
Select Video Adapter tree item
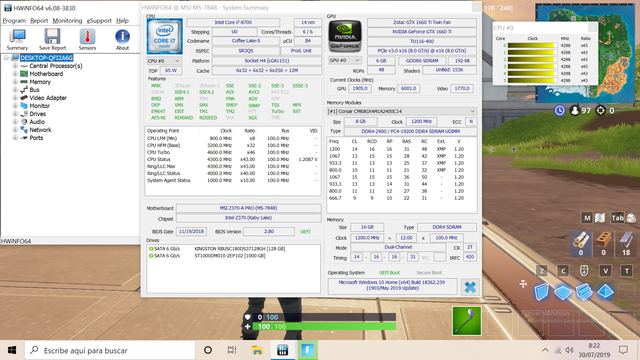[x=48, y=98]
